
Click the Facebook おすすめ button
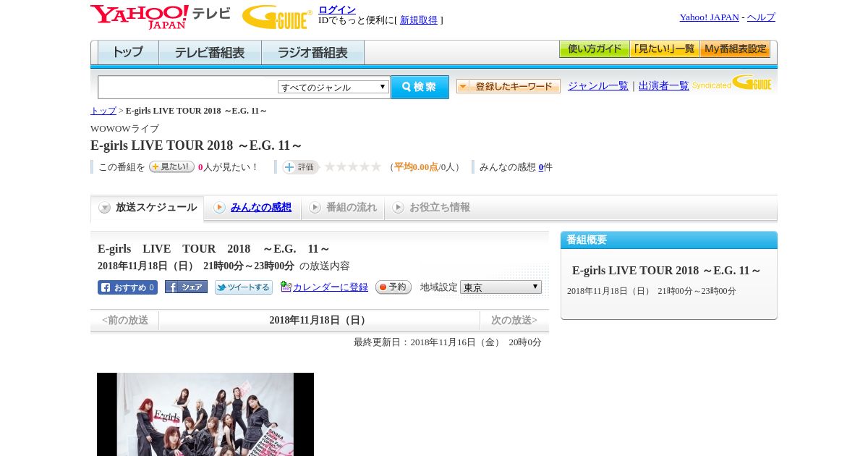[x=127, y=287]
